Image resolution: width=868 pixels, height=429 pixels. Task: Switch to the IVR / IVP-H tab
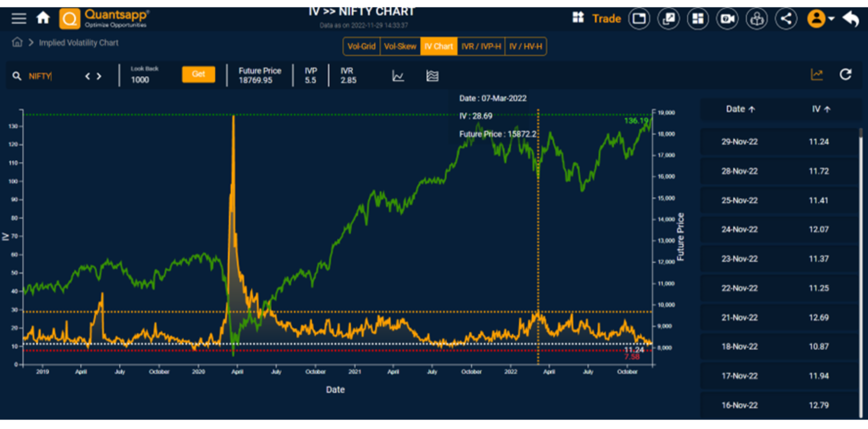[x=481, y=47]
